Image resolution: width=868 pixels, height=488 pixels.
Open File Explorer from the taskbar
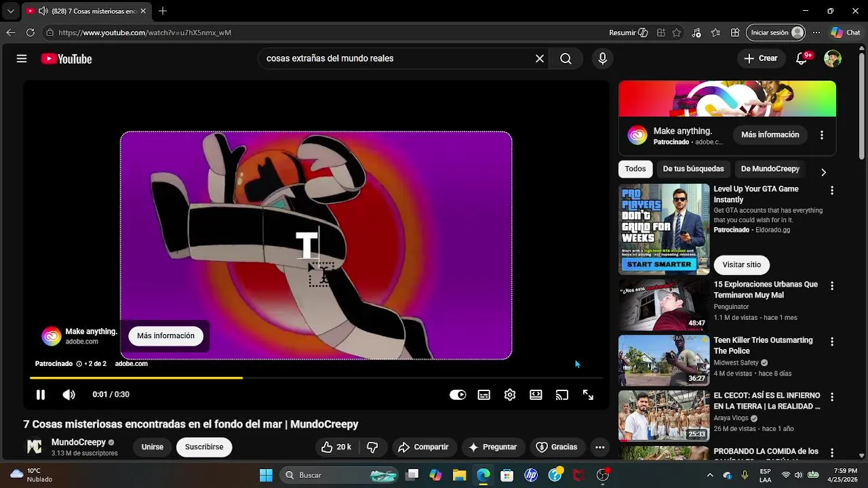point(460,476)
